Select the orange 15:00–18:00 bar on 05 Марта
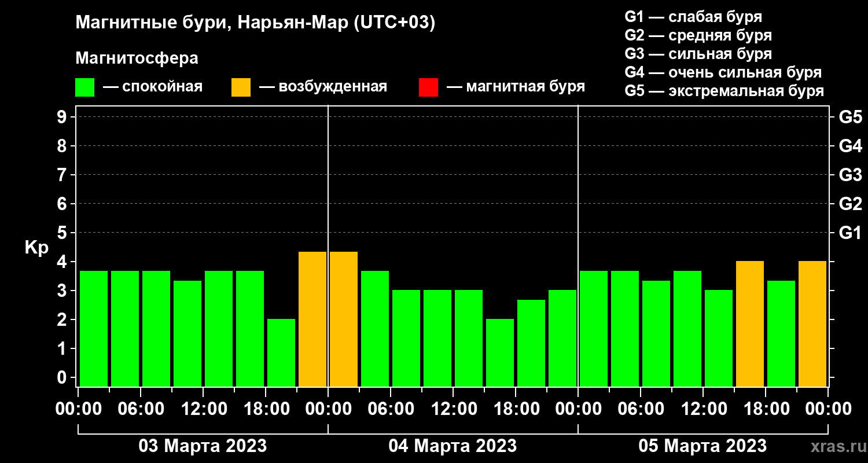 (x=750, y=324)
